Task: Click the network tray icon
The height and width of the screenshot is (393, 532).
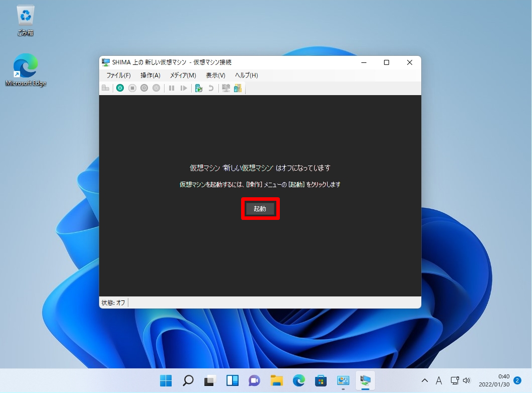Action: tap(454, 380)
